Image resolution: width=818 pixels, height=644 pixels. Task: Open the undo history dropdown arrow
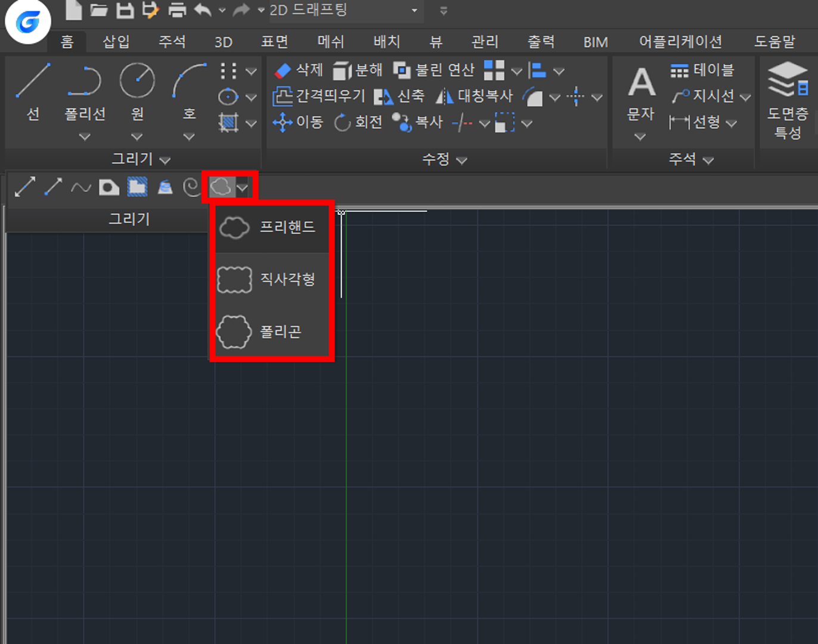click(x=222, y=10)
